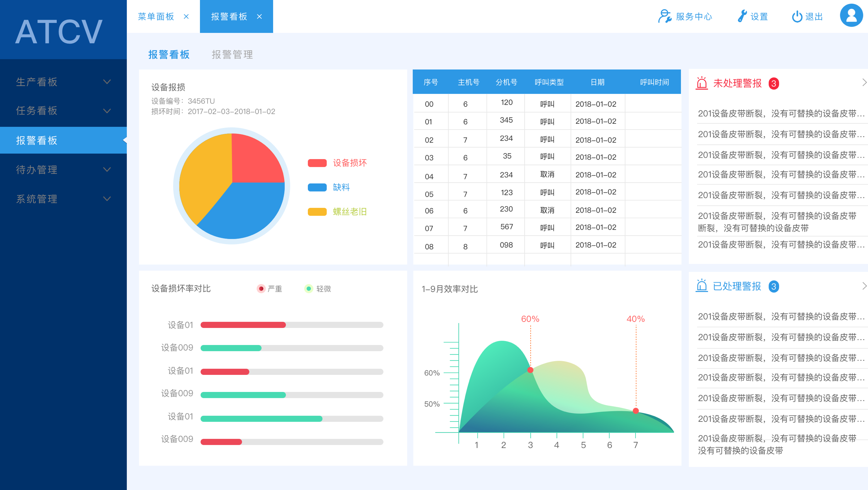
Task: Click the 设置 wrench settings icon
Action: 742,16
